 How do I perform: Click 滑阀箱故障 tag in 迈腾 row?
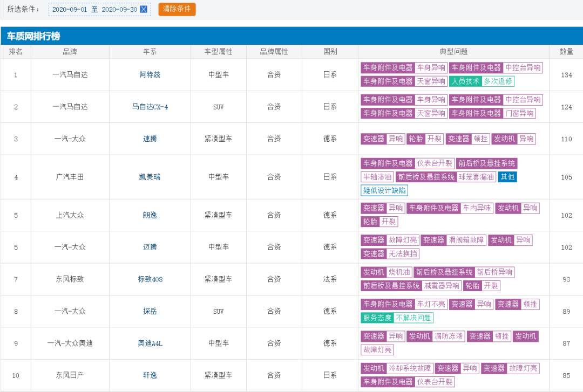[466, 240]
